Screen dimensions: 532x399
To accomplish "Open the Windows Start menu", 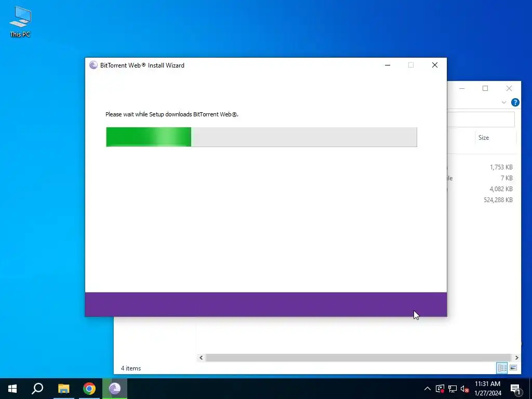I will [12, 389].
